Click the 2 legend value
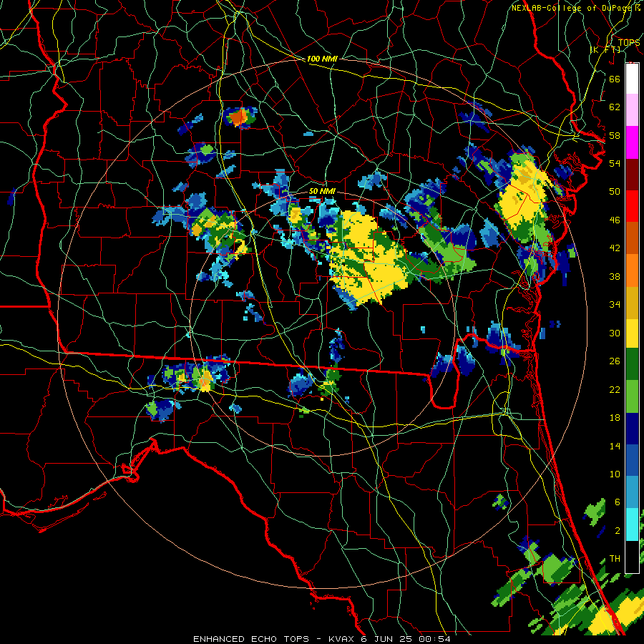Viewport: 644px width, 644px height. point(617,531)
